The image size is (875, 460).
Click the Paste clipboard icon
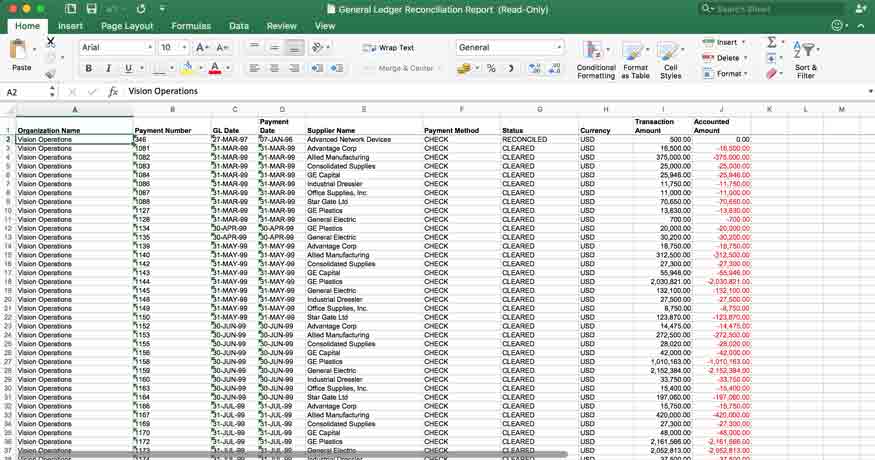(x=20, y=51)
